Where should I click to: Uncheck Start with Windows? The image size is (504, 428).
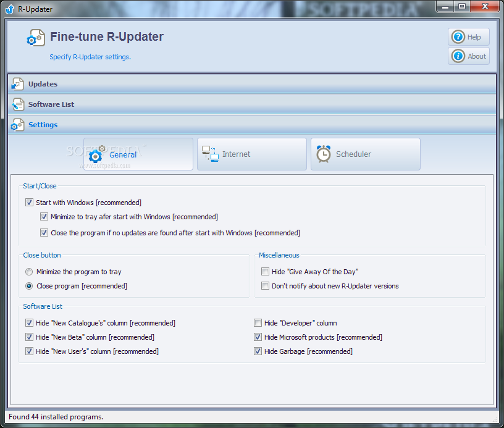[x=29, y=203]
